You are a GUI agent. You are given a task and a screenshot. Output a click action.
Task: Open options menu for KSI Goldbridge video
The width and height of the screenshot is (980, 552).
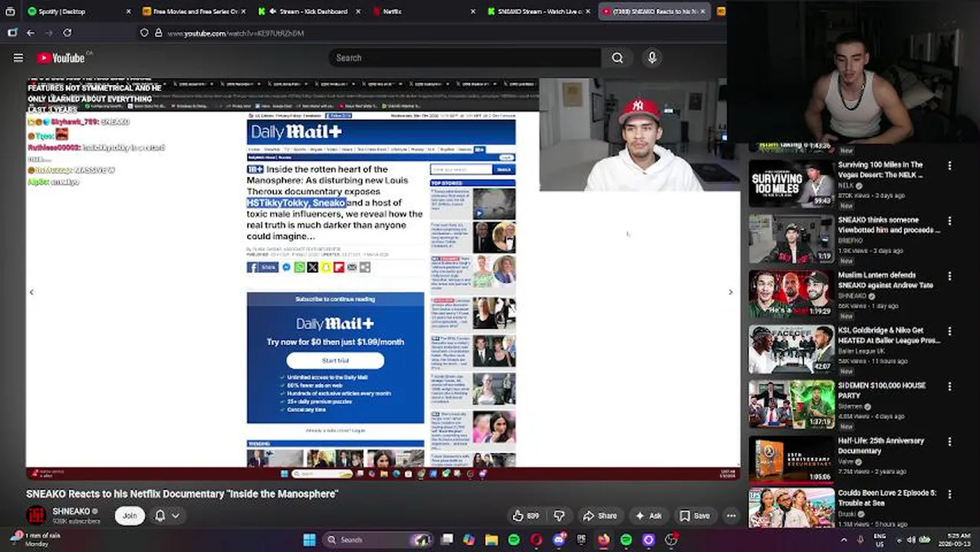(949, 331)
